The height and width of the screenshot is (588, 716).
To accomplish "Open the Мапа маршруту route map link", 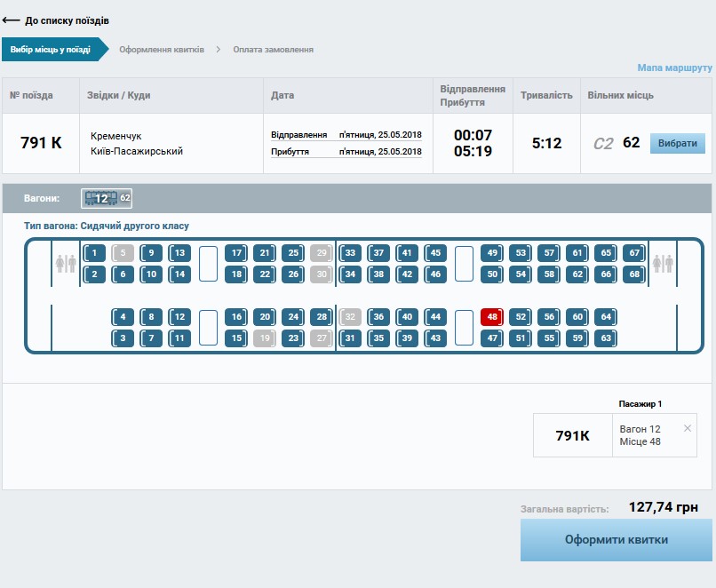I will pos(674,68).
